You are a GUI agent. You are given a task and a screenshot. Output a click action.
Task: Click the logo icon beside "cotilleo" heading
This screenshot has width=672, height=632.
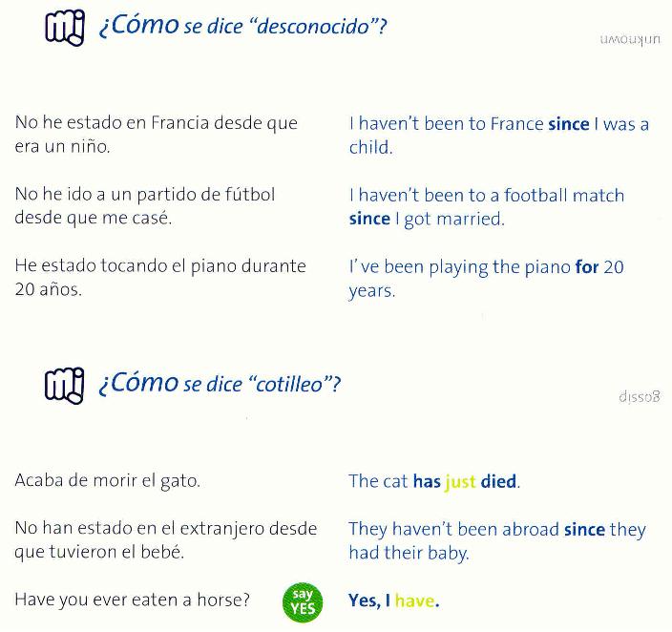click(x=64, y=386)
